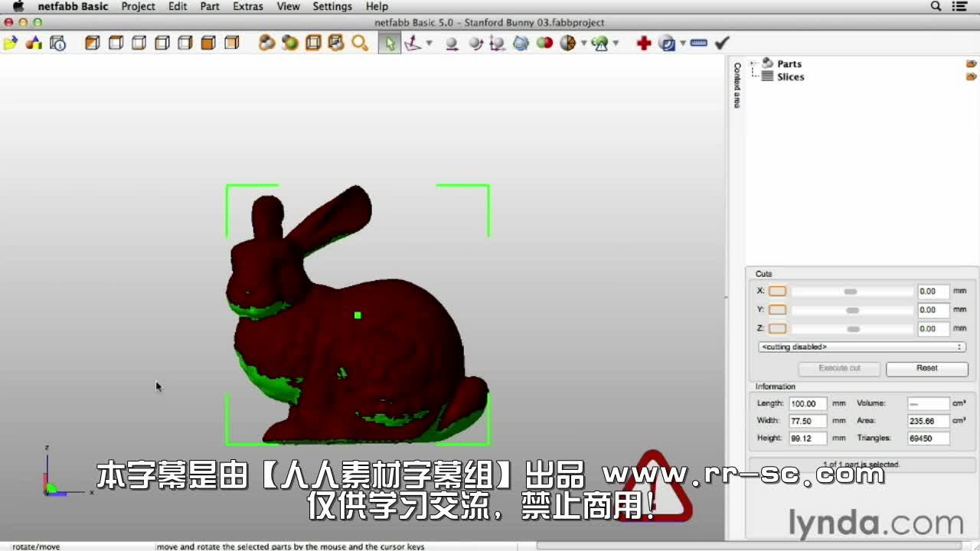Toggle the Z cut plane button

tap(777, 328)
